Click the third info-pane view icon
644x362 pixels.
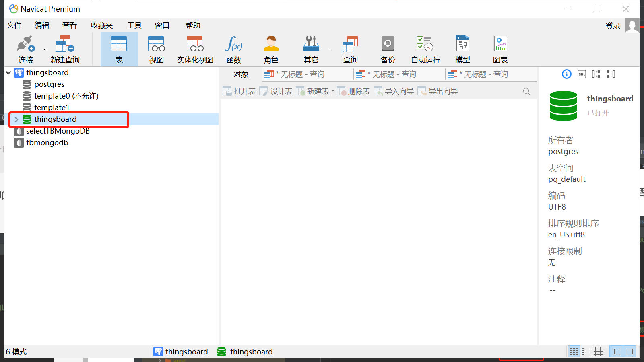[x=596, y=74]
